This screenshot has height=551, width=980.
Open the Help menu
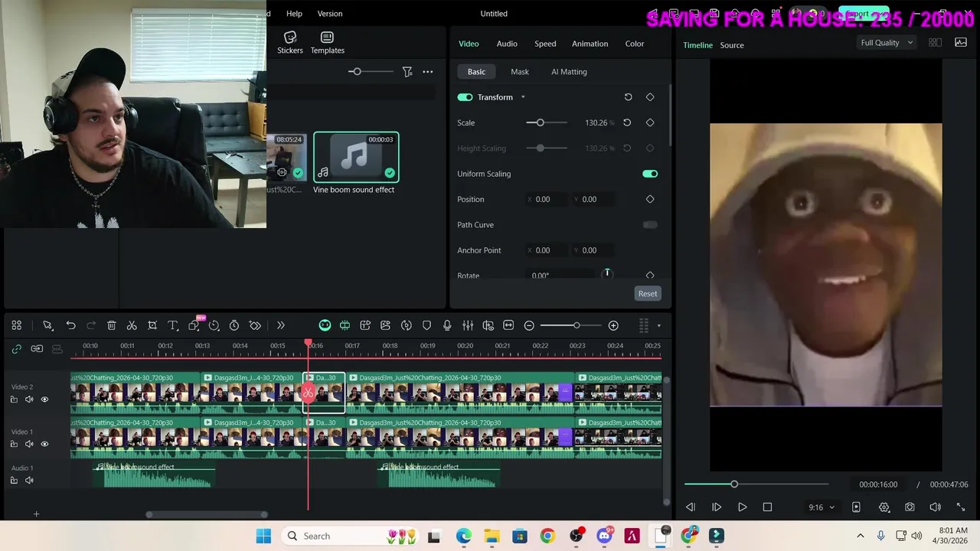294,14
